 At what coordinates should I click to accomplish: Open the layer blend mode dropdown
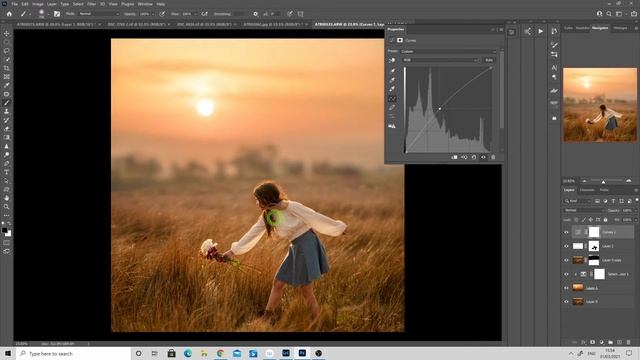(x=583, y=210)
